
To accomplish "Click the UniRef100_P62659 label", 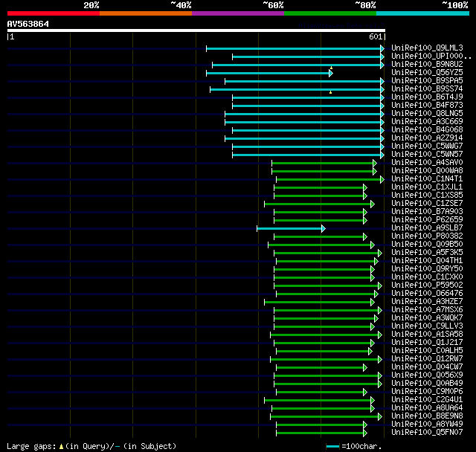I will [x=427, y=220].
